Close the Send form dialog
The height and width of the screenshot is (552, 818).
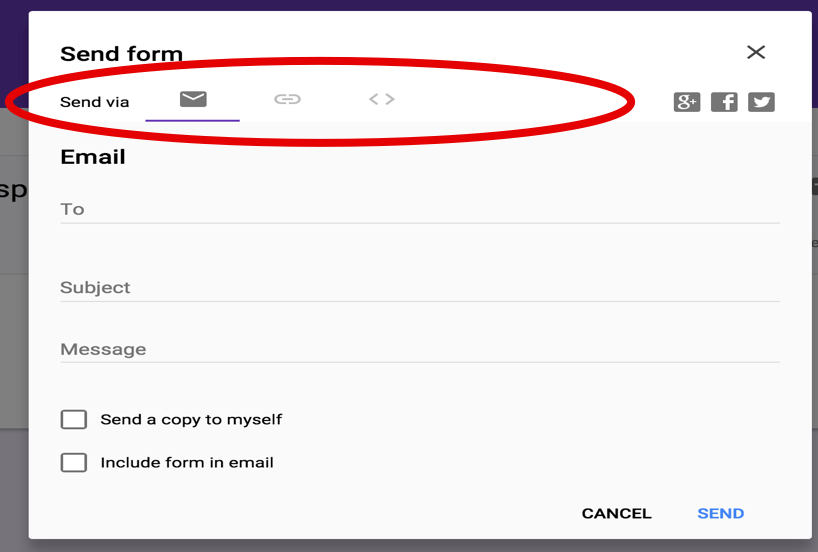[x=756, y=52]
